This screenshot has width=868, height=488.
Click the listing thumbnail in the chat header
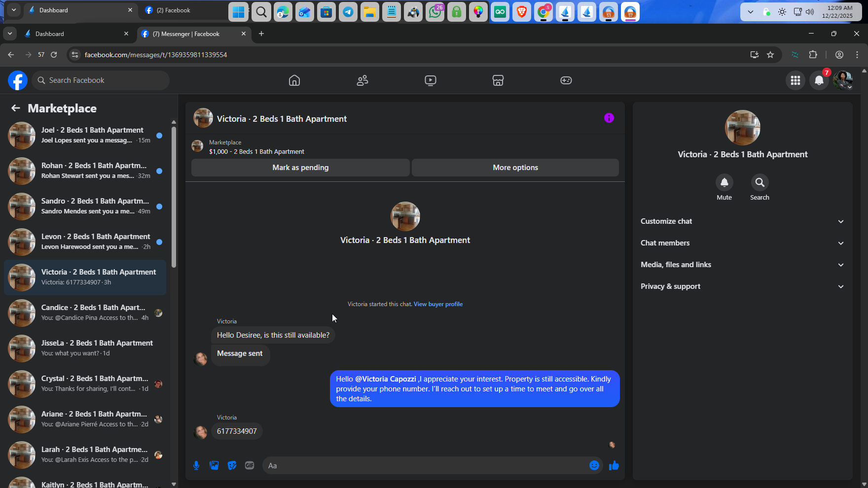click(203, 118)
